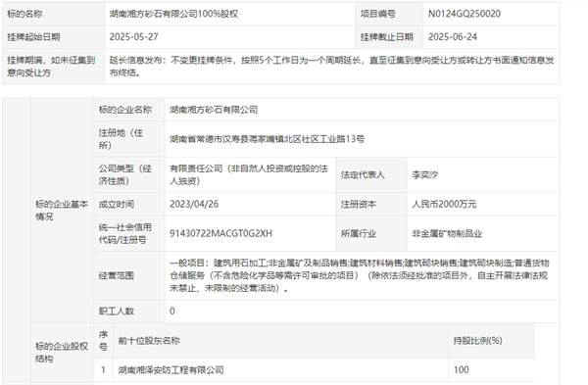Click the 注册地（住所） label
Image resolution: width=588 pixels, height=385 pixels.
click(x=121, y=139)
